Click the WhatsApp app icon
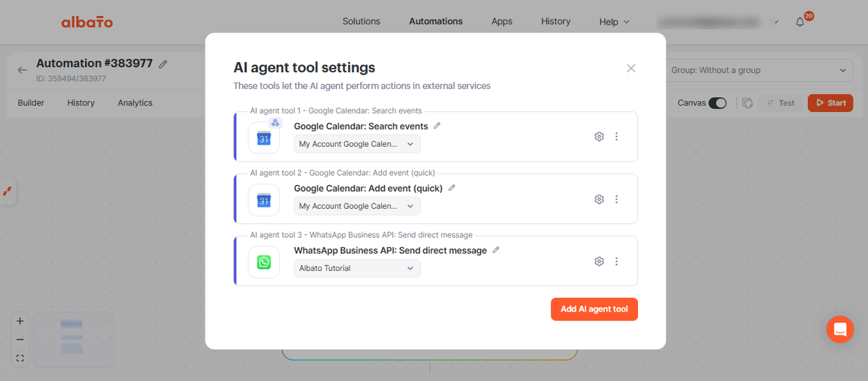The height and width of the screenshot is (381, 868). pos(264,262)
